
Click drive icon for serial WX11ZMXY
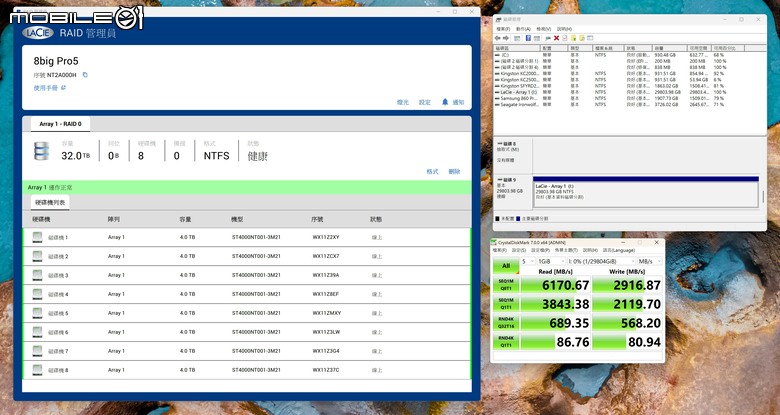pos(37,313)
